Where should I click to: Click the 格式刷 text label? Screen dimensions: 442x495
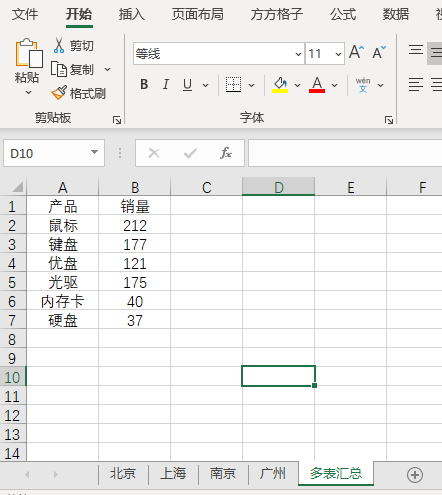88,93
